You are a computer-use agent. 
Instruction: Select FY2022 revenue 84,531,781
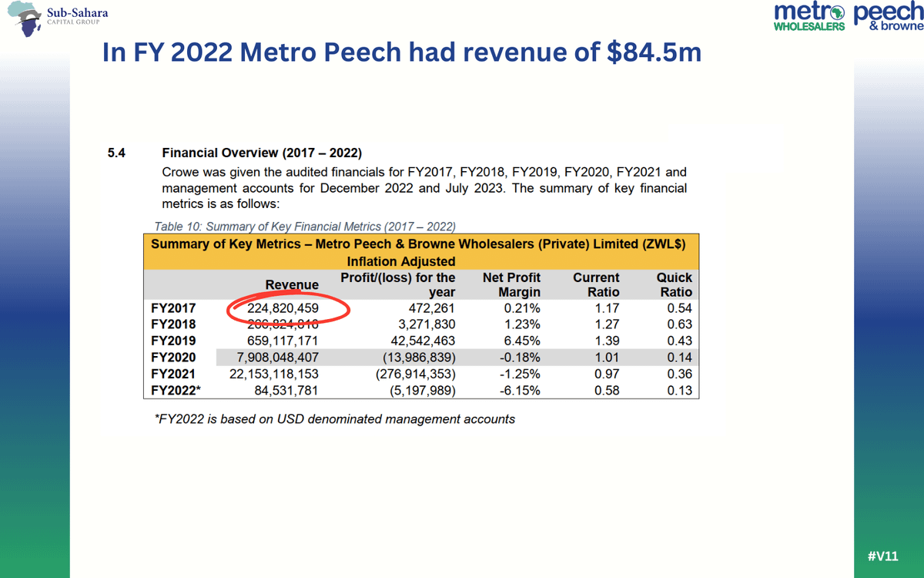click(286, 390)
